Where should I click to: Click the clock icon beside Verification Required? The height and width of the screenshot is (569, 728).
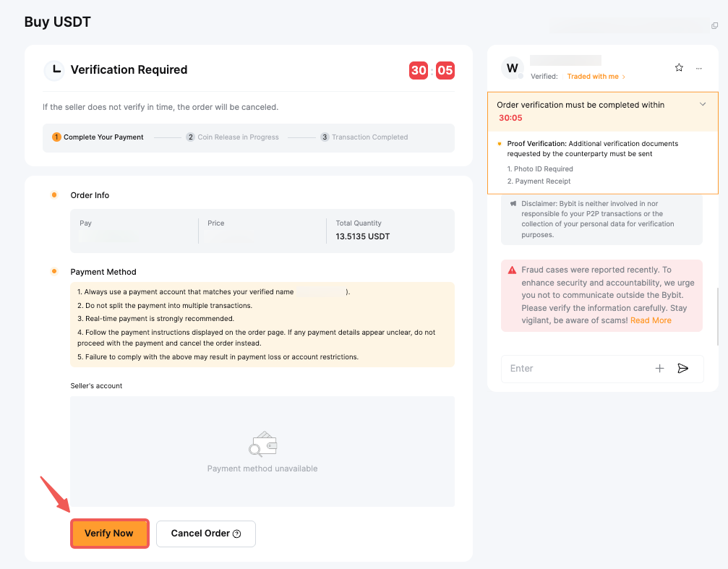click(54, 70)
